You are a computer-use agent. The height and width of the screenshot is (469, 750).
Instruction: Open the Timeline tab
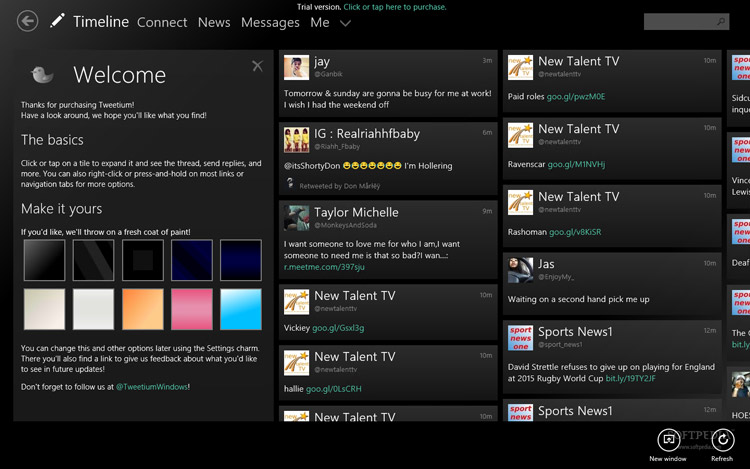coord(101,22)
